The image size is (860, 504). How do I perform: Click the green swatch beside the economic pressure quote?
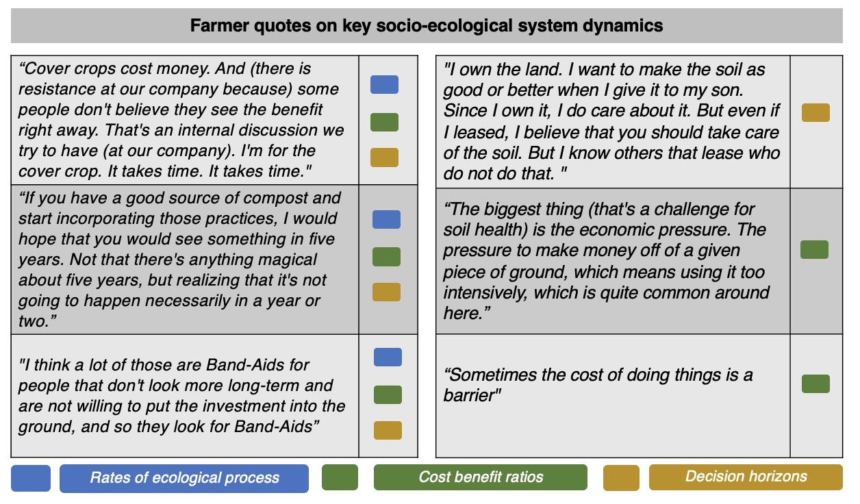pyautogui.click(x=814, y=250)
